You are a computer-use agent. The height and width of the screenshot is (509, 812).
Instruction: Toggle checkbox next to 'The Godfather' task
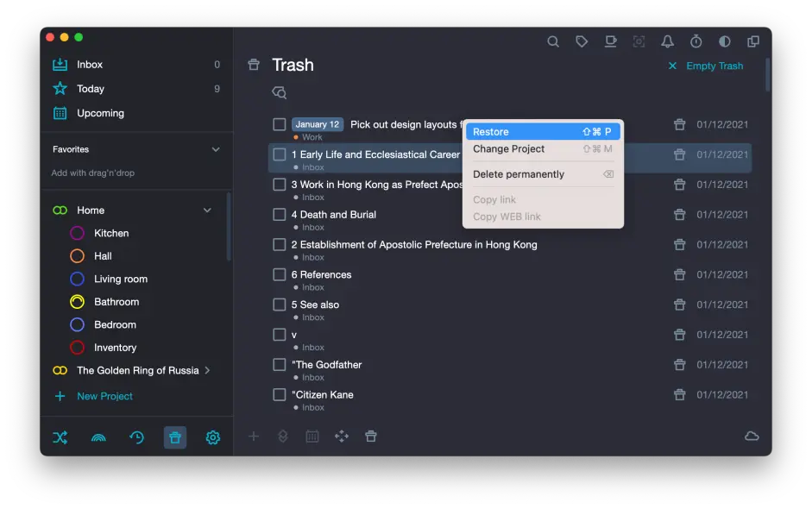[x=280, y=365]
